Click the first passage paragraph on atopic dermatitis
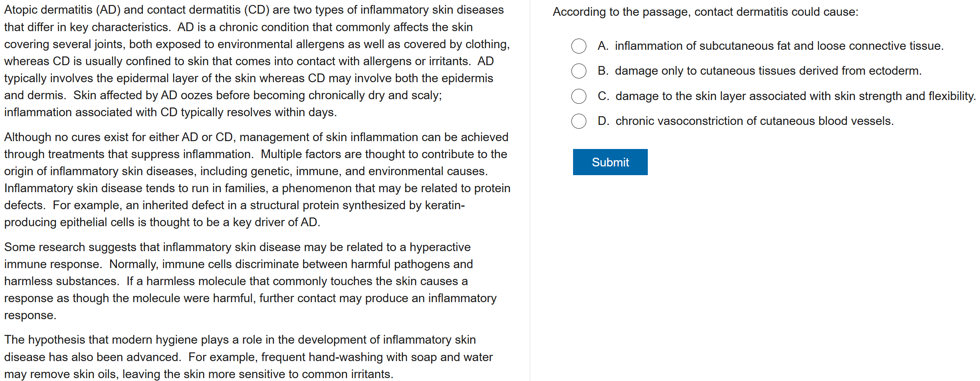 (257, 61)
